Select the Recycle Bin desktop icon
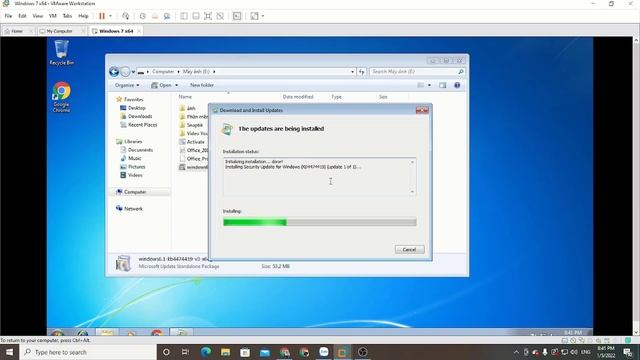The height and width of the screenshot is (360, 640). [62, 52]
